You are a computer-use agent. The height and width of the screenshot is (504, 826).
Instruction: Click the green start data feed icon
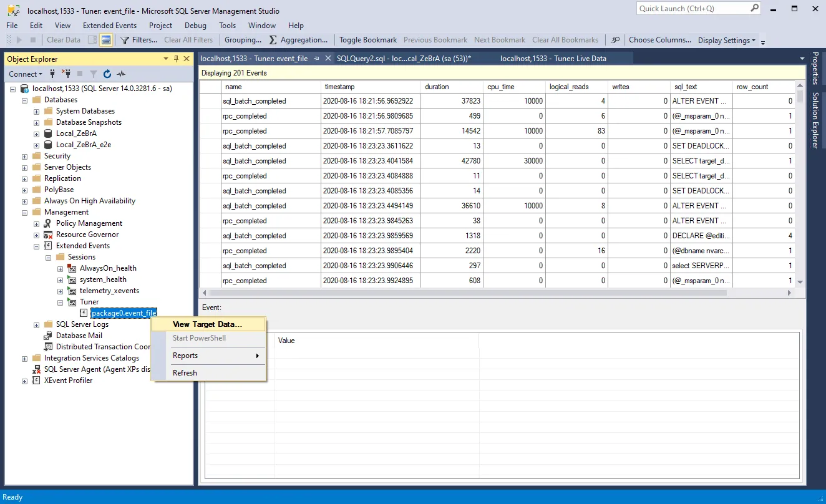[x=19, y=40]
